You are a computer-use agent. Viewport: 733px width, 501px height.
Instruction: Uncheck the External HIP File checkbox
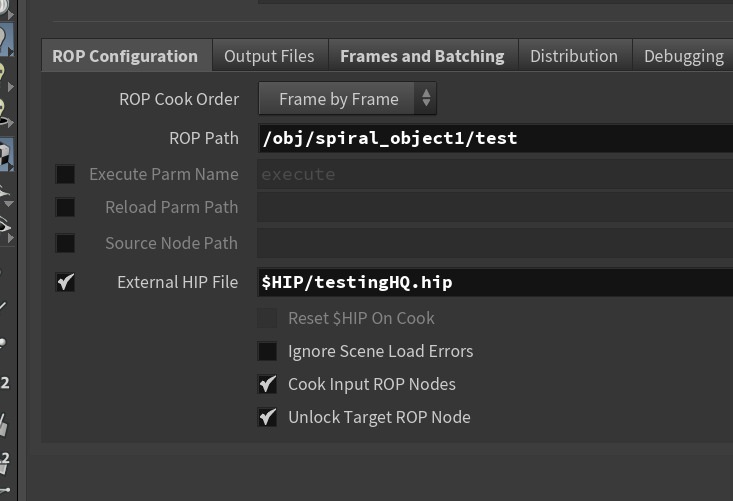[x=65, y=282]
